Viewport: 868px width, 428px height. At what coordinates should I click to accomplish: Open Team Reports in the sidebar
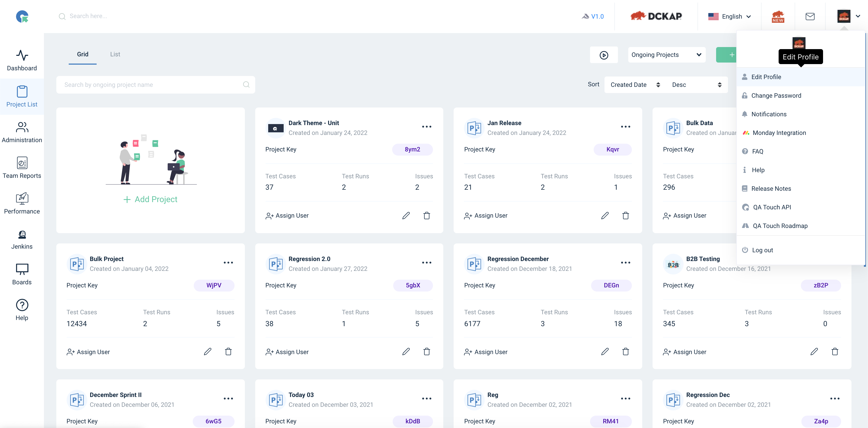(22, 168)
